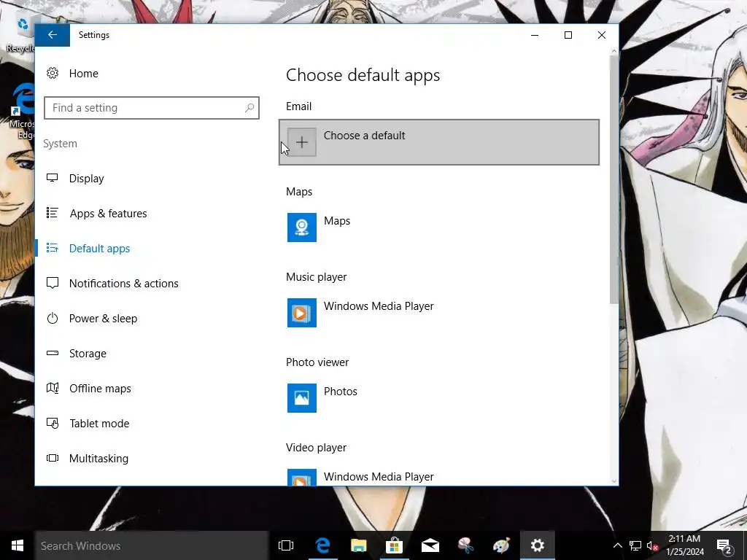The width and height of the screenshot is (747, 560).
Task: Select Recycle Bin desktop icon
Action: [x=20, y=34]
